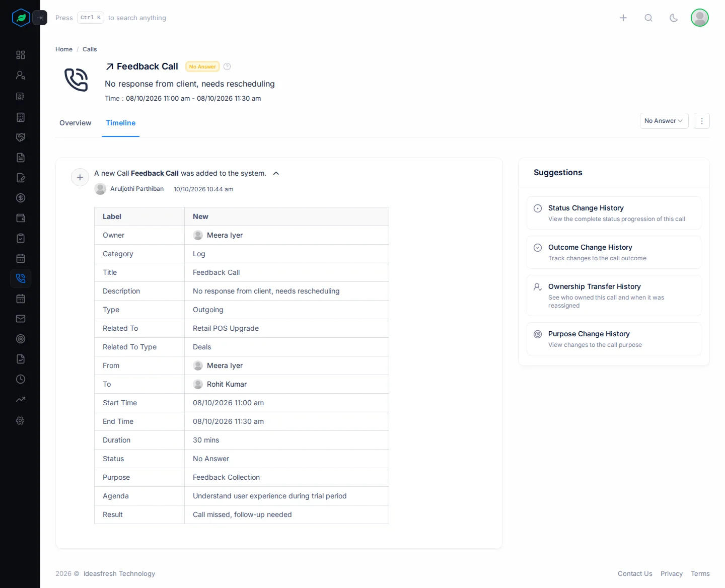Open the No Answer status dropdown

(x=664, y=121)
